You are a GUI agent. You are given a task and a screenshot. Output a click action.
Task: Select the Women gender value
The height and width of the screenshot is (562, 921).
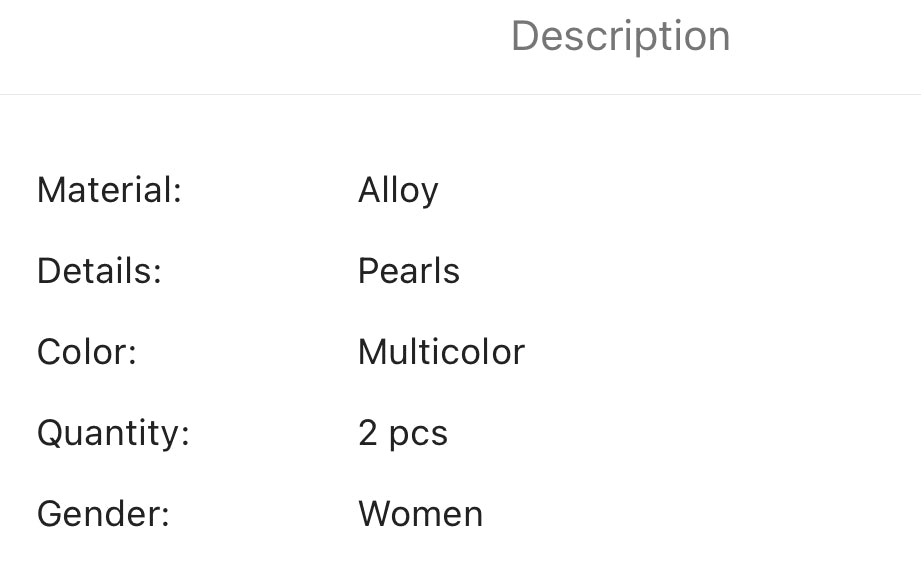421,514
